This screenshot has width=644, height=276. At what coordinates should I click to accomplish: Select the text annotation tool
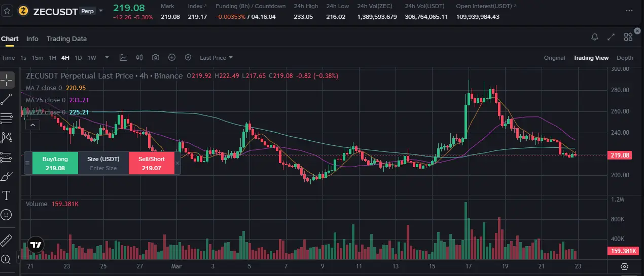pyautogui.click(x=7, y=195)
